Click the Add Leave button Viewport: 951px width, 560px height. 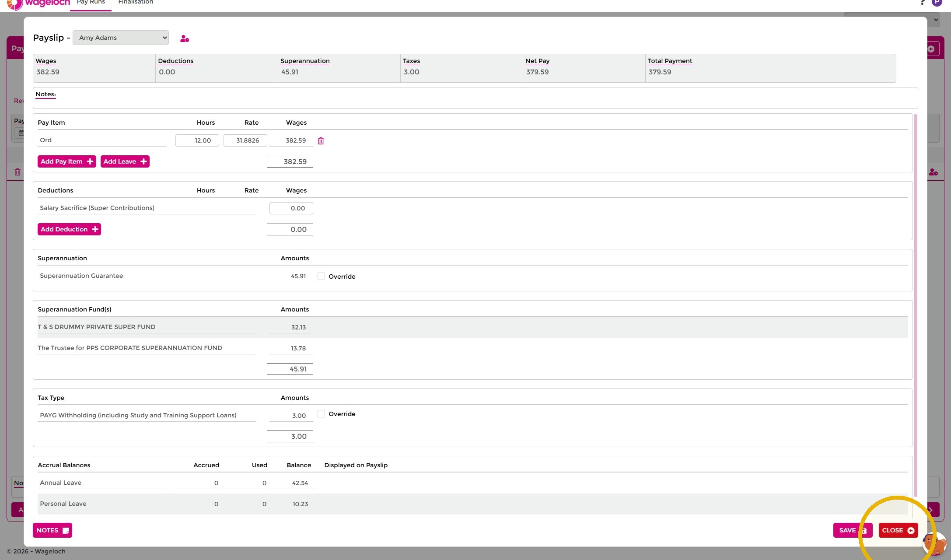point(125,161)
